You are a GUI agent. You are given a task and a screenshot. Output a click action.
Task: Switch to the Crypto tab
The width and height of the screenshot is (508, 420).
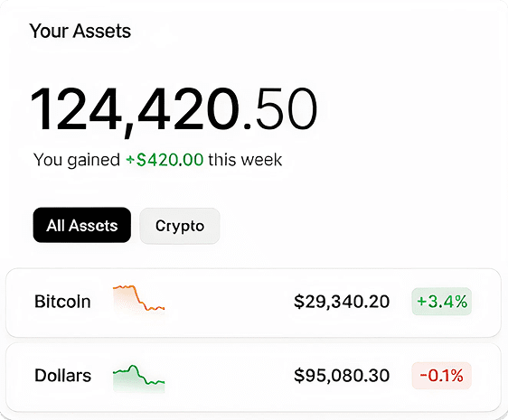[180, 226]
